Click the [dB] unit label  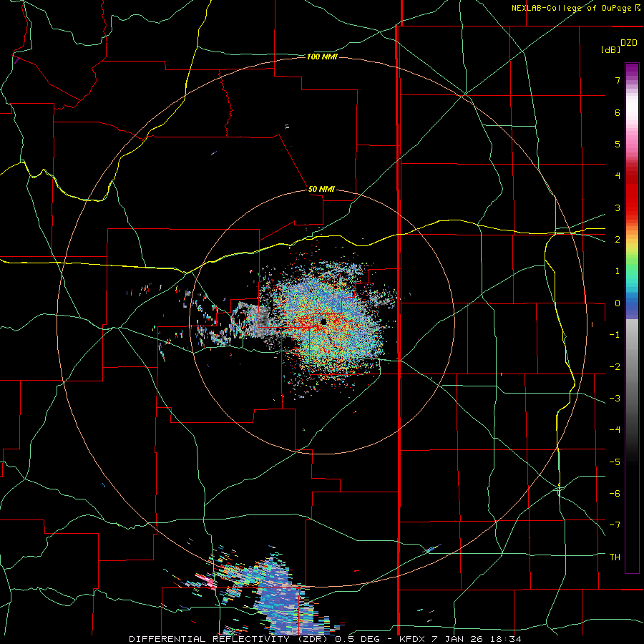610,50
